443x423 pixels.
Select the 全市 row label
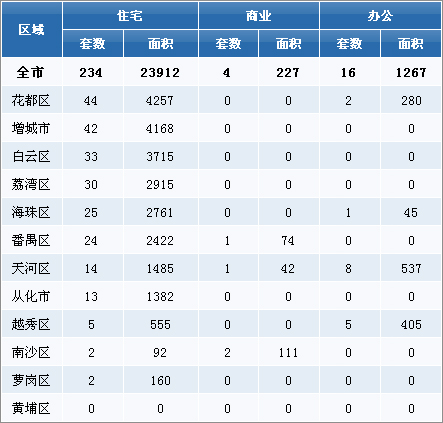point(30,72)
